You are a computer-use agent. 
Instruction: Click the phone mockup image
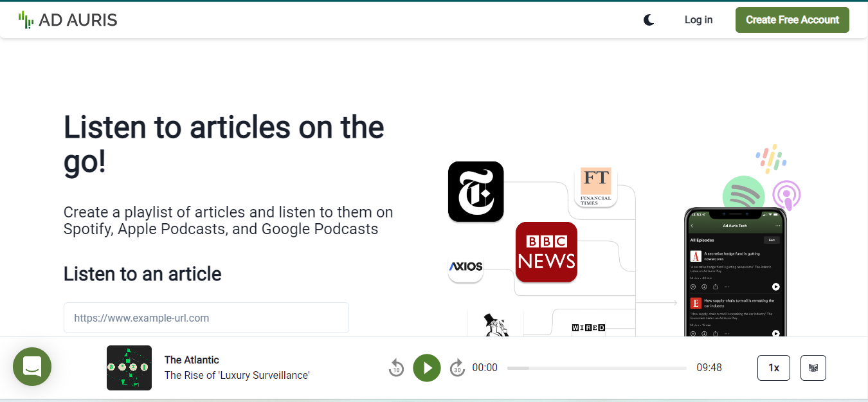[x=735, y=272]
